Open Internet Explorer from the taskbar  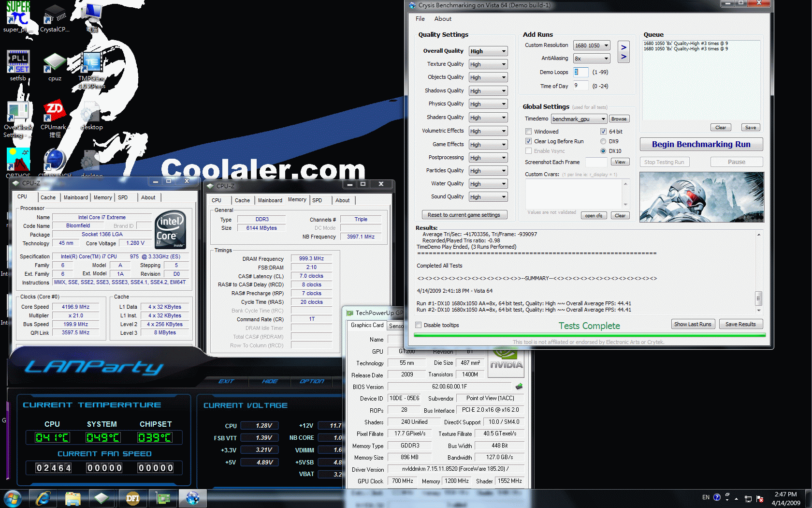(43, 498)
